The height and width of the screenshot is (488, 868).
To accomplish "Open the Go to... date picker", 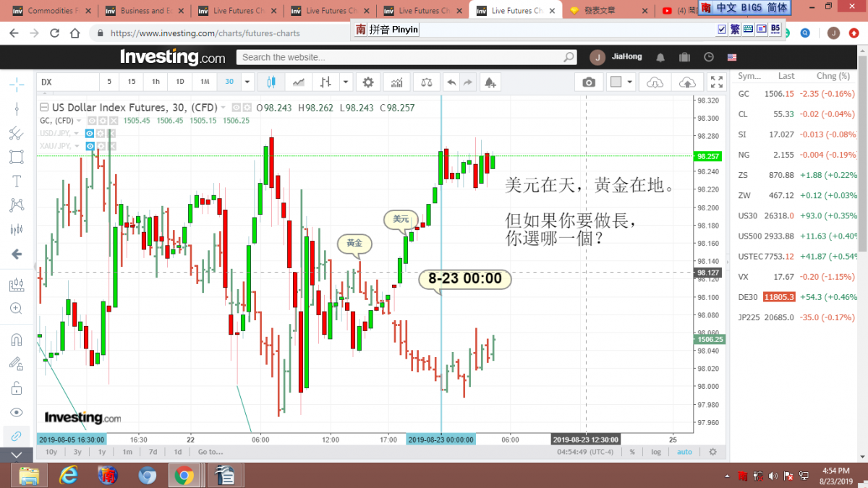I will (210, 452).
